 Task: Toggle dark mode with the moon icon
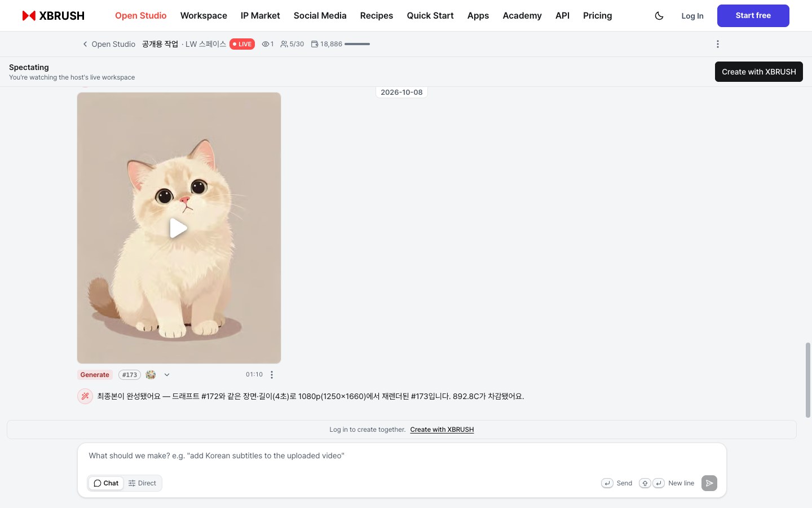click(x=659, y=16)
